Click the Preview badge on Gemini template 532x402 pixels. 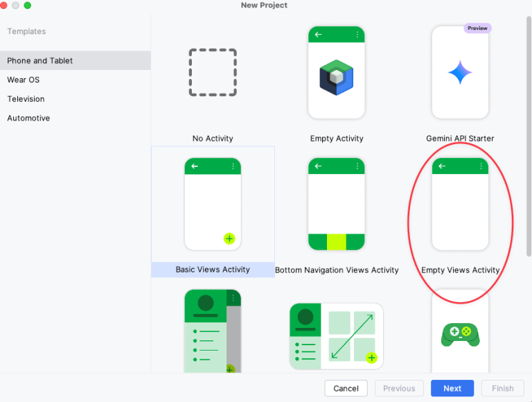(477, 28)
